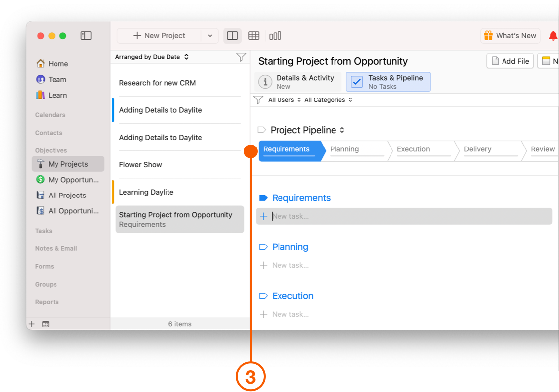559x392 pixels.
Task: Switch to the table list view icon
Action: pos(254,36)
